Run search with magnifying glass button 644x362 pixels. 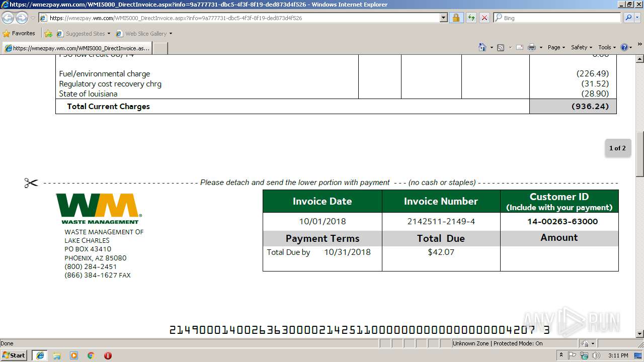coord(628,18)
